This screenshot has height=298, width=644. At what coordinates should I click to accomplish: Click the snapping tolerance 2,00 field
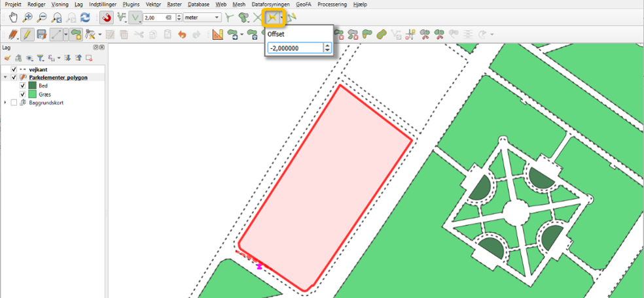(159, 18)
